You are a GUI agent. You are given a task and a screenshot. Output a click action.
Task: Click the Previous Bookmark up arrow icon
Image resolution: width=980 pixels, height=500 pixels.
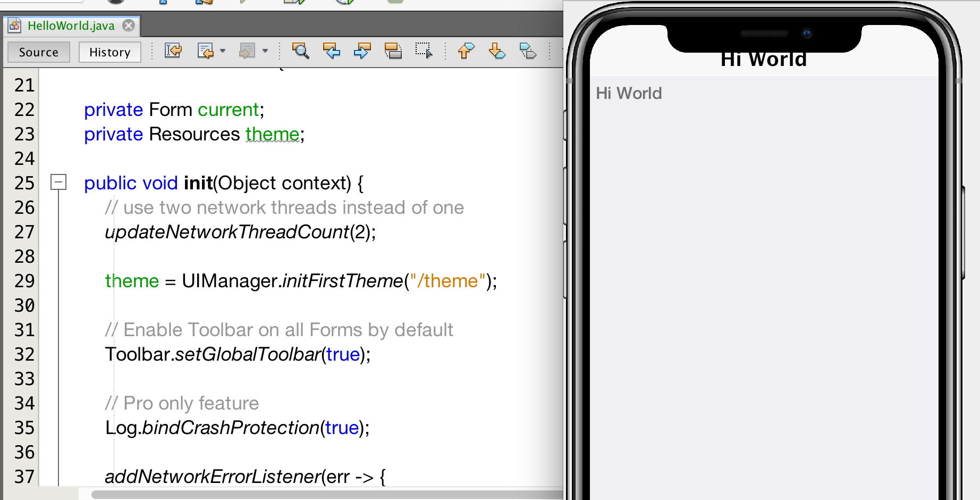[466, 52]
